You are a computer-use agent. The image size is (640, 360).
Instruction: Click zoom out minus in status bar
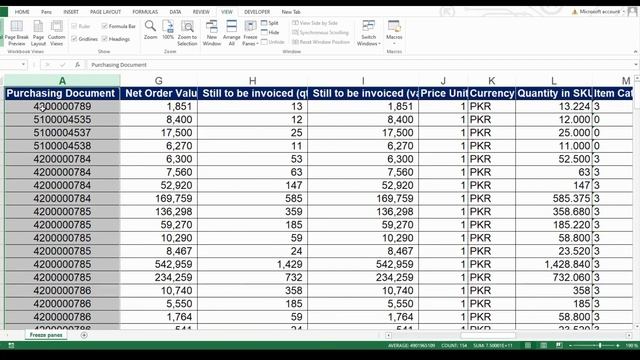click(571, 346)
